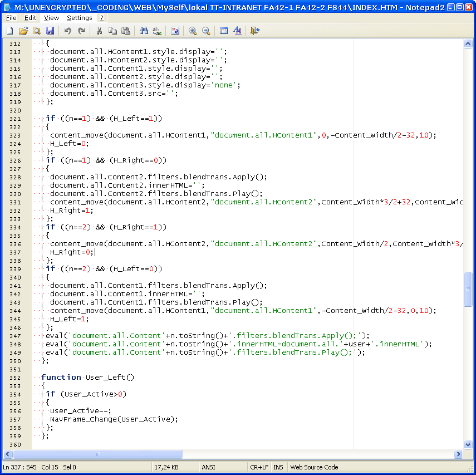Viewport: 476px width, 475px height.
Task: Minimize the Notepad2 window
Action: point(451,7)
